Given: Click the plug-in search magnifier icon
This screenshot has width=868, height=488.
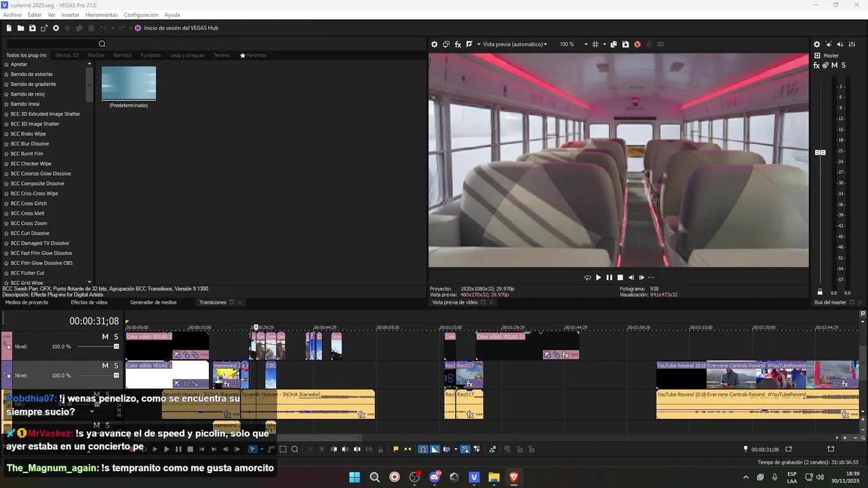Looking at the screenshot, I should click(102, 44).
